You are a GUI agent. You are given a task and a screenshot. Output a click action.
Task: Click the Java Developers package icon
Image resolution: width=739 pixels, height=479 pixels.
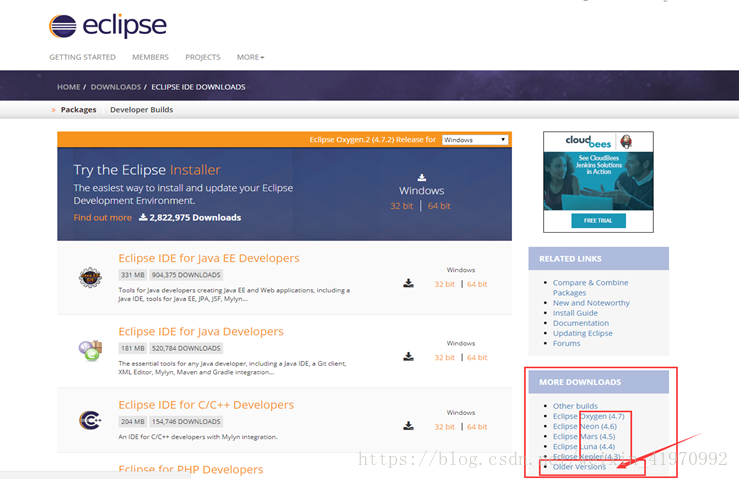pos(90,351)
